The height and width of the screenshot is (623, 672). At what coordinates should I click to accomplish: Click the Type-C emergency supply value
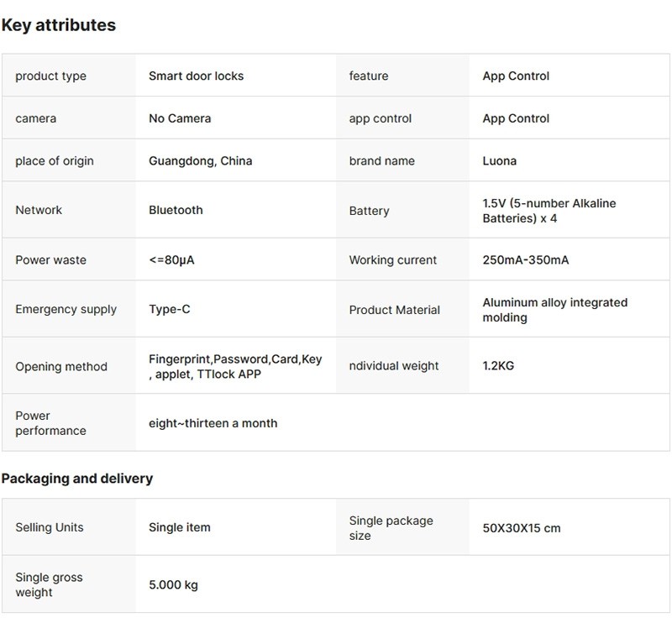click(169, 309)
